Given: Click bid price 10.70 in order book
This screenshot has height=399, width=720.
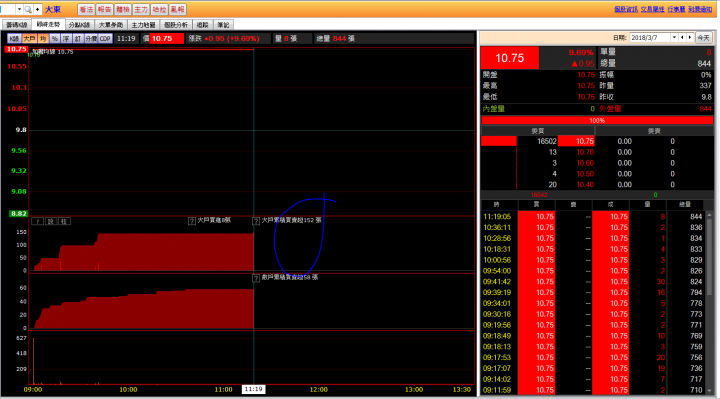Looking at the screenshot, I should 585,152.
